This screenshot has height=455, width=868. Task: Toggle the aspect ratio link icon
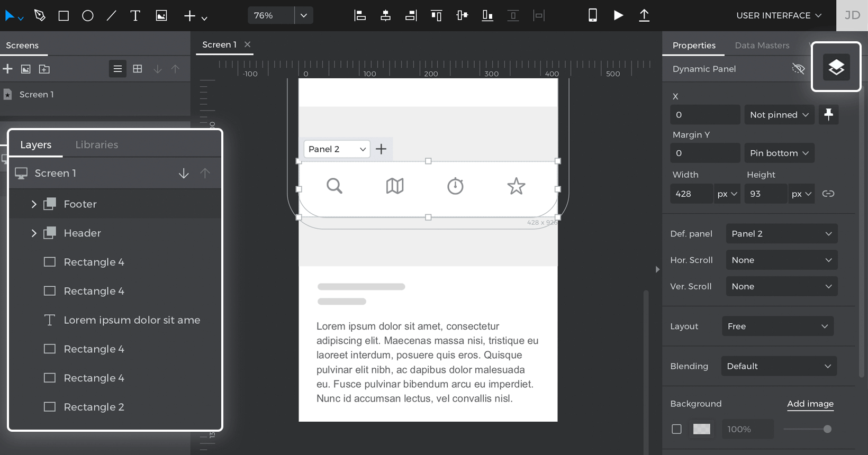tap(828, 194)
